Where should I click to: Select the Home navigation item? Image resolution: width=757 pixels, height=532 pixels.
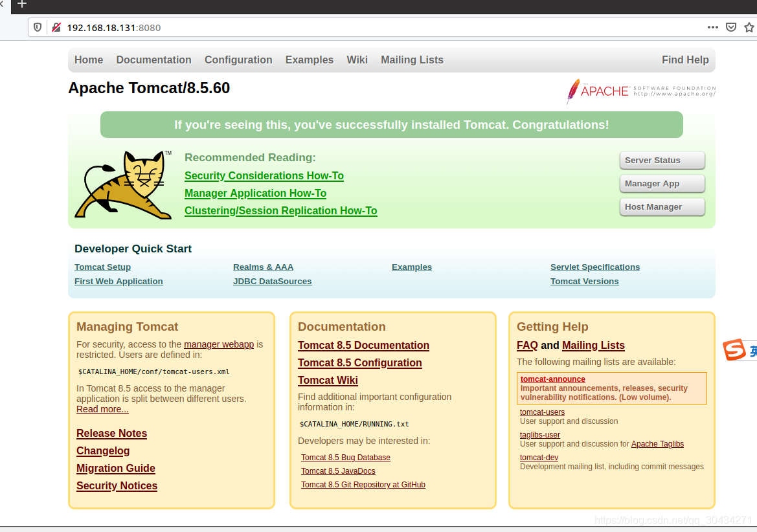[89, 60]
